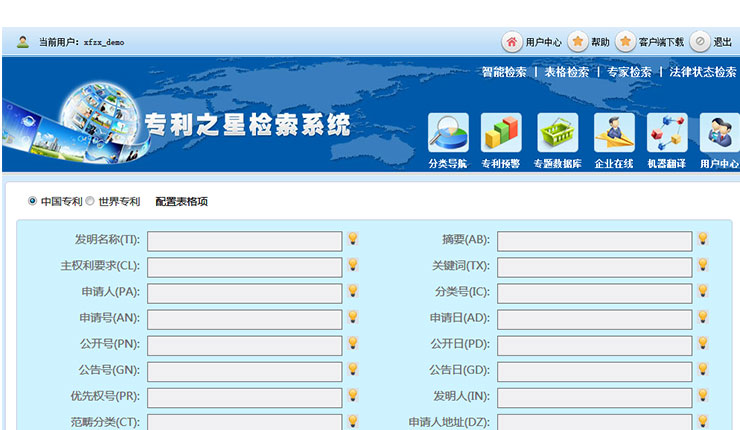This screenshot has height=430, width=740.
Task: Open the 企业在线 icon
Action: (x=614, y=133)
